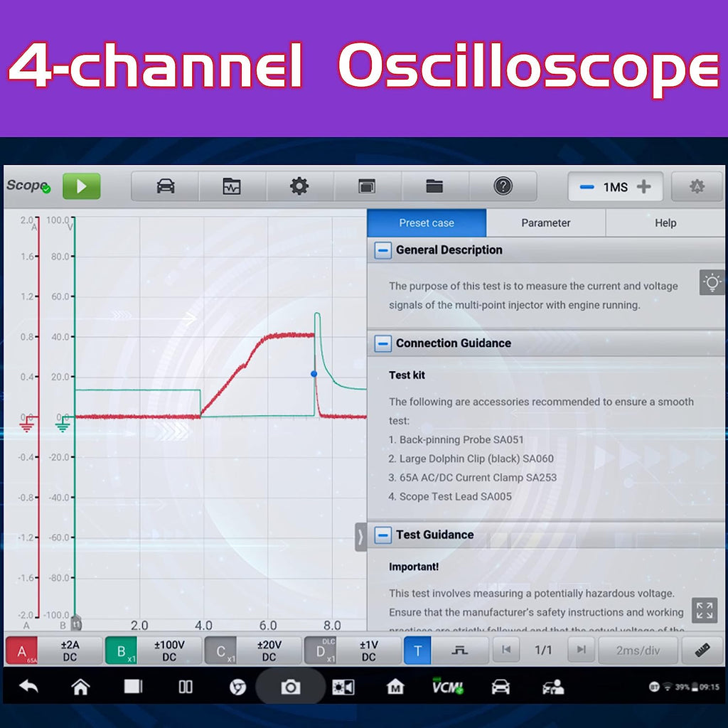Click the ruler measurement tool icon
728x728 pixels.
tap(702, 650)
